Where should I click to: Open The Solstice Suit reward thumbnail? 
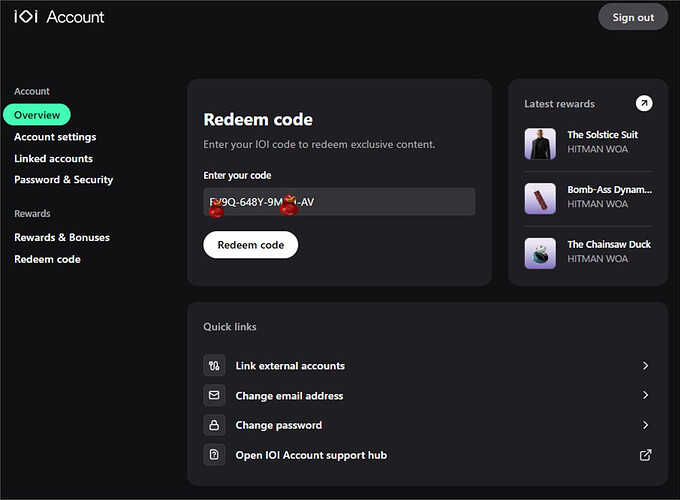click(x=540, y=144)
